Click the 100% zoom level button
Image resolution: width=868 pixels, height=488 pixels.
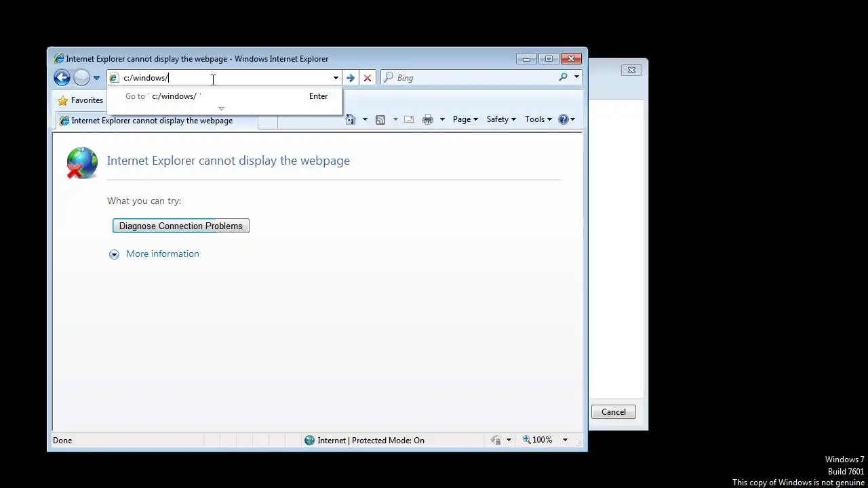click(x=536, y=440)
